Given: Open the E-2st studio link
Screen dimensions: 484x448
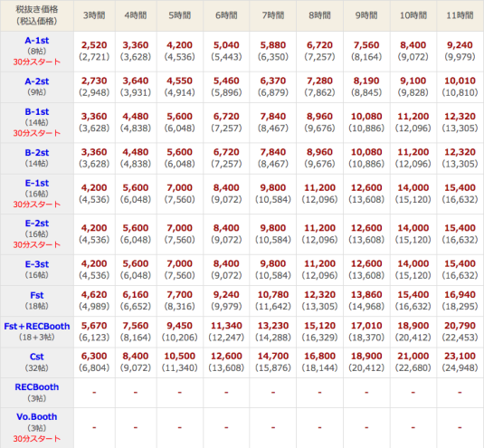Looking at the screenshot, I should tap(37, 224).
